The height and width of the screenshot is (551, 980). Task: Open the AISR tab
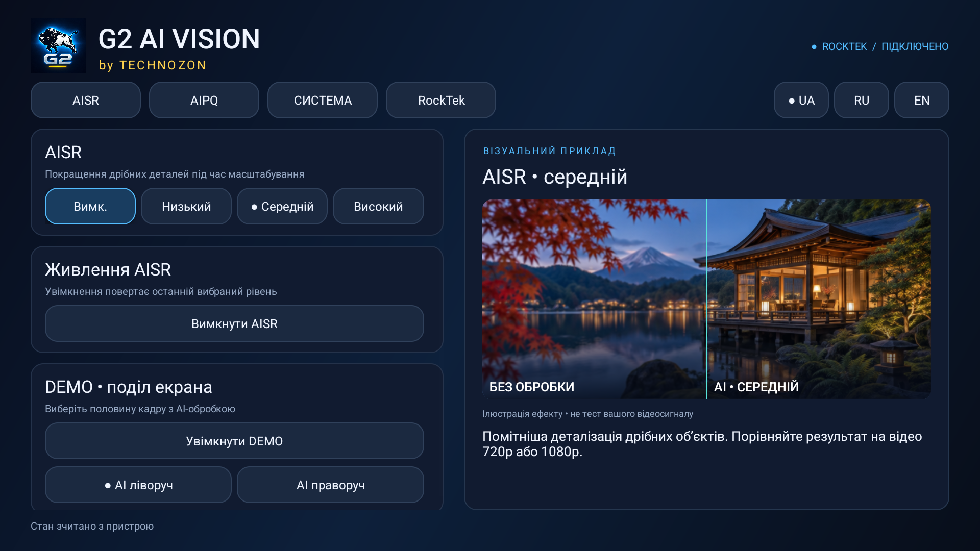coord(86,100)
